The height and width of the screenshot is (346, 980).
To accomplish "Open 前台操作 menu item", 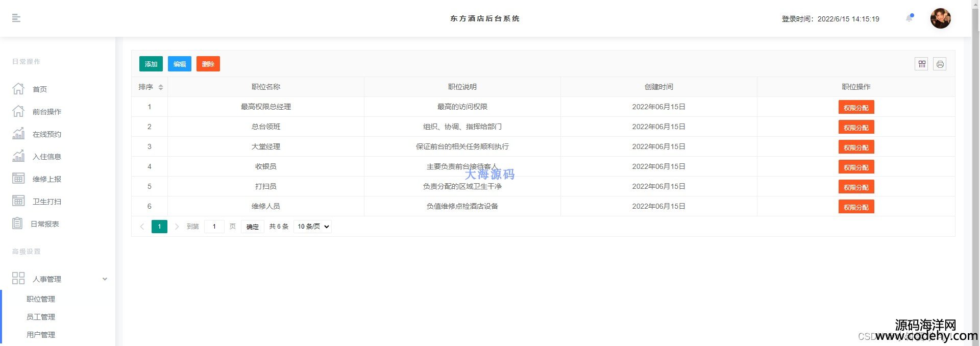I will click(47, 112).
